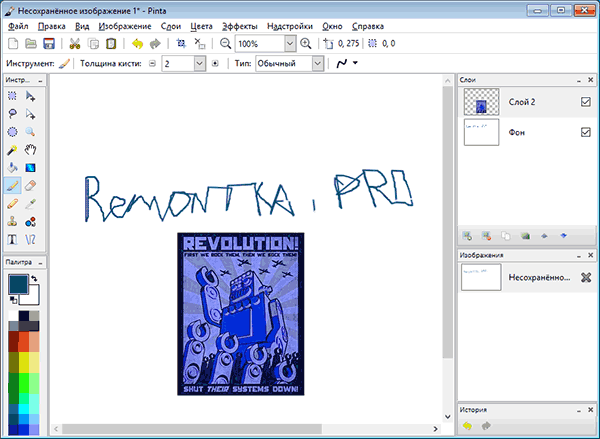Select the Zoom magnifier tool in toolbox
Image resolution: width=600 pixels, height=439 pixels.
pos(30,132)
